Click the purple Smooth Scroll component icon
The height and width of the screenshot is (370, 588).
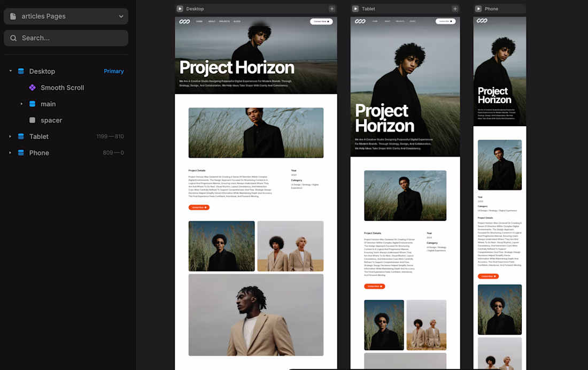(x=33, y=88)
